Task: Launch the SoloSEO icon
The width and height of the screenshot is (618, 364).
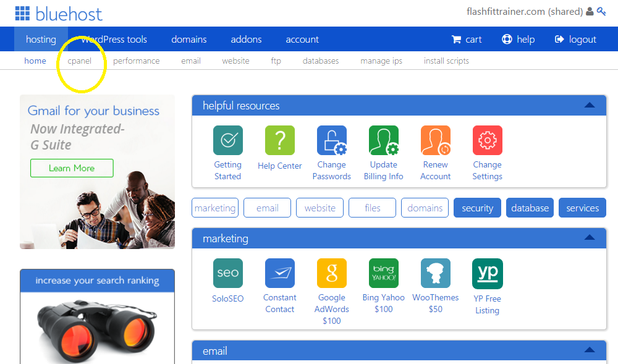Action: (x=228, y=273)
